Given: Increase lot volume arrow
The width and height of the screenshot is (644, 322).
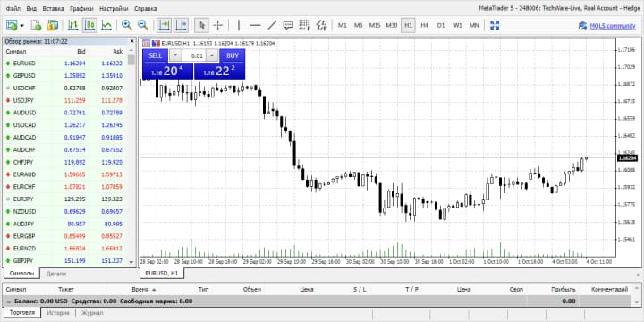Looking at the screenshot, I should click(x=212, y=55).
